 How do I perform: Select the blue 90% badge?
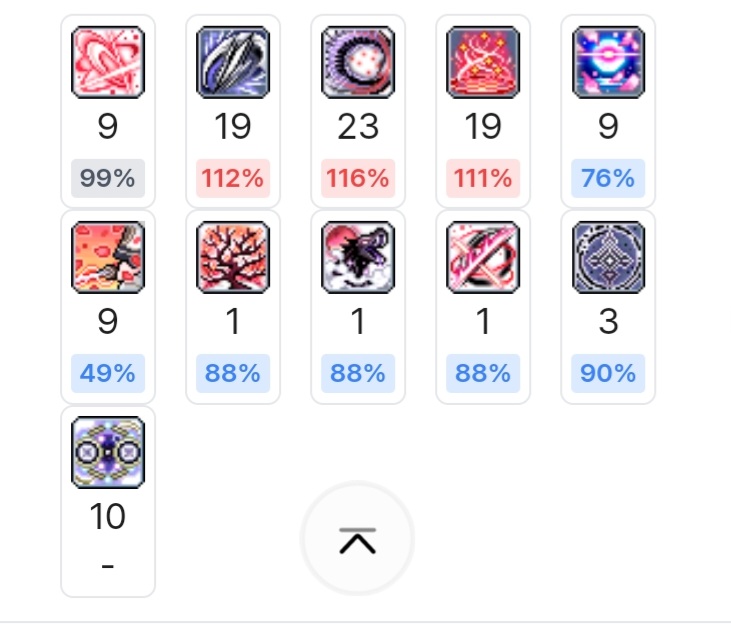point(608,373)
